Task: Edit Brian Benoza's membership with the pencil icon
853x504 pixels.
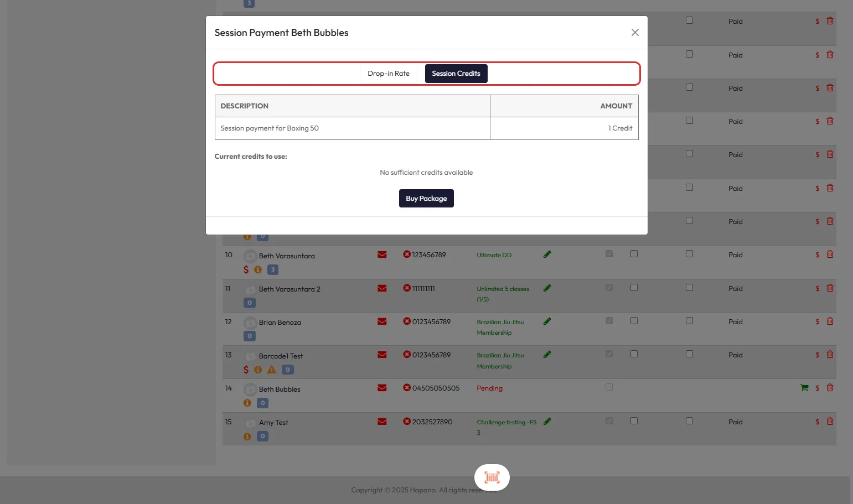Action: pyautogui.click(x=547, y=321)
